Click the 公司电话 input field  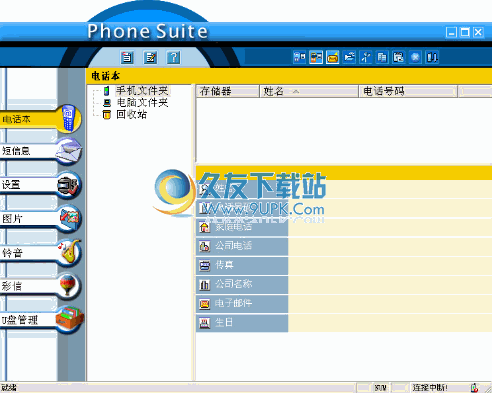390,246
